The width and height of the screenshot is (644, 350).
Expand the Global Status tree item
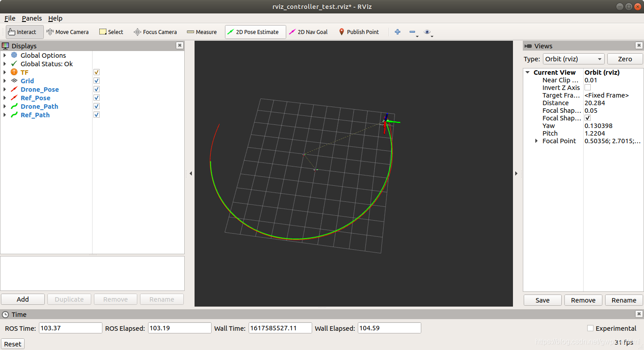pos(4,64)
